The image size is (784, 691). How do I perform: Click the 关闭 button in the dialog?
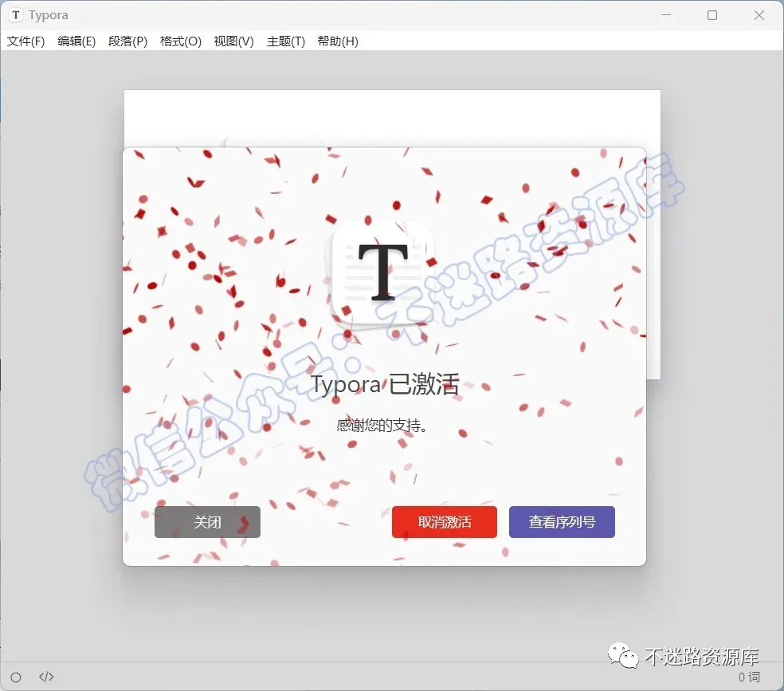[x=207, y=522]
